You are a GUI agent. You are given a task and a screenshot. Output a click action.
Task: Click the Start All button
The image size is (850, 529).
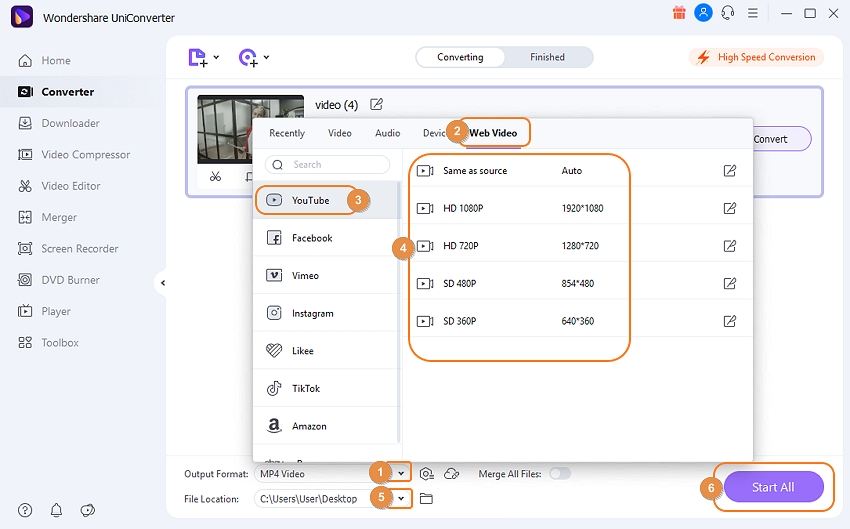coord(774,487)
